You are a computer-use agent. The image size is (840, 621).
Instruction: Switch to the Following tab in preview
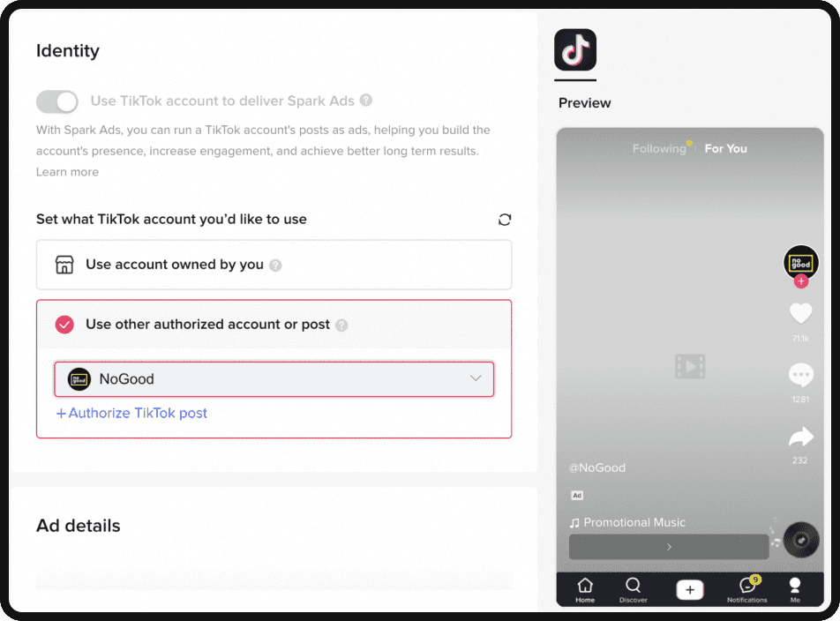[x=658, y=149]
